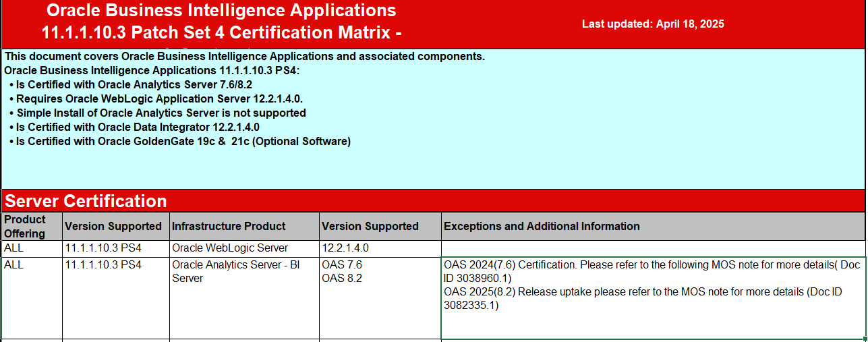Select the 'OAS 2025(8.2) Release uptake' note text
Screen dimensions: 868x342
[x=643, y=299]
